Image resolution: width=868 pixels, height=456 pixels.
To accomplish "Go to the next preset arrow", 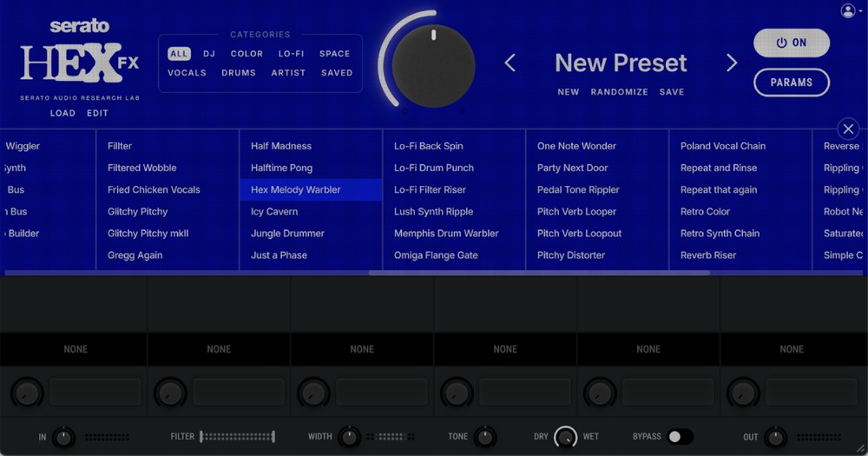I will point(732,63).
